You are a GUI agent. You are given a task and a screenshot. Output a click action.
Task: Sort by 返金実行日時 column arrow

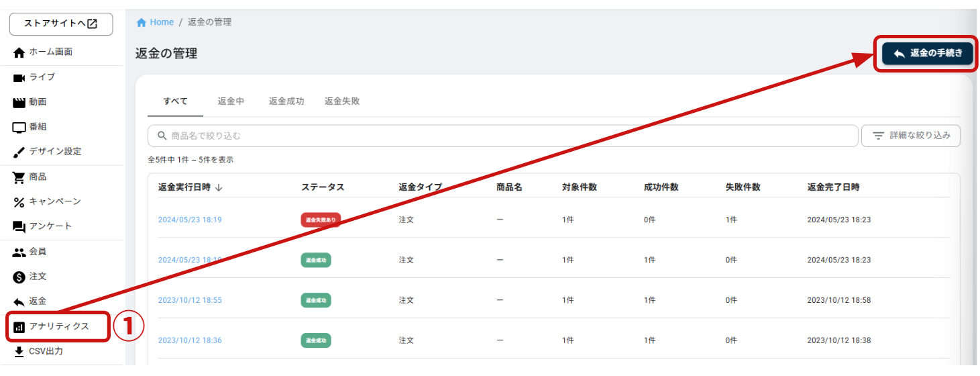(219, 187)
